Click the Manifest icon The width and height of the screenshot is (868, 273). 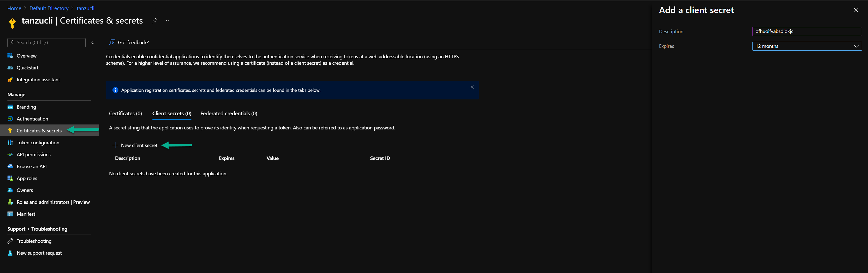tap(10, 214)
